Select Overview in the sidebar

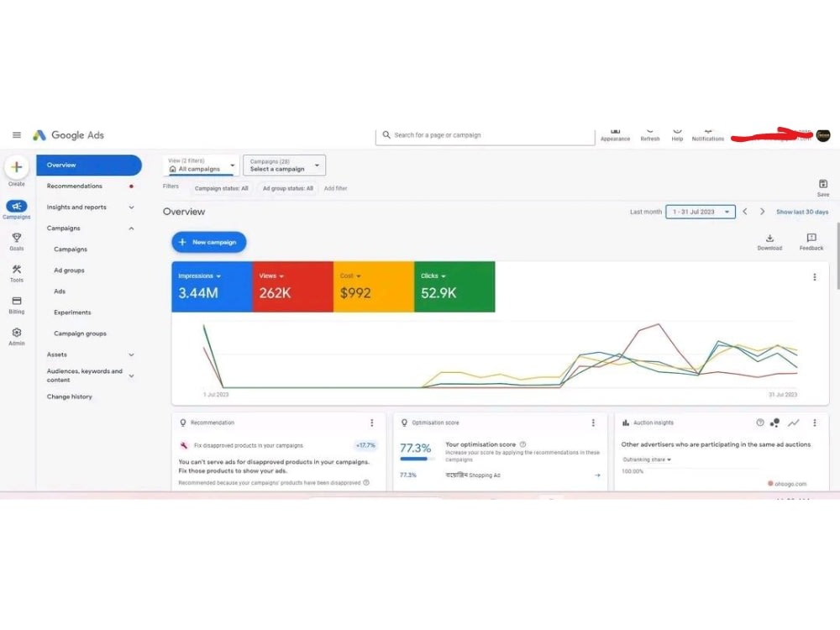coord(89,165)
